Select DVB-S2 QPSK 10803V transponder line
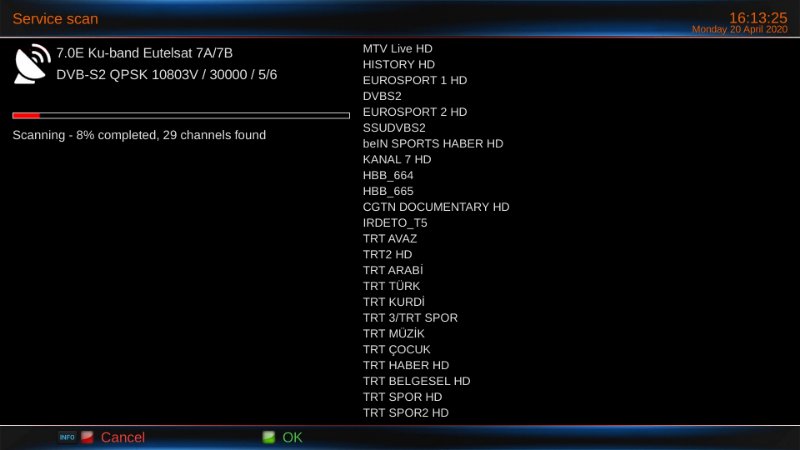This screenshot has width=800, height=450. point(167,74)
